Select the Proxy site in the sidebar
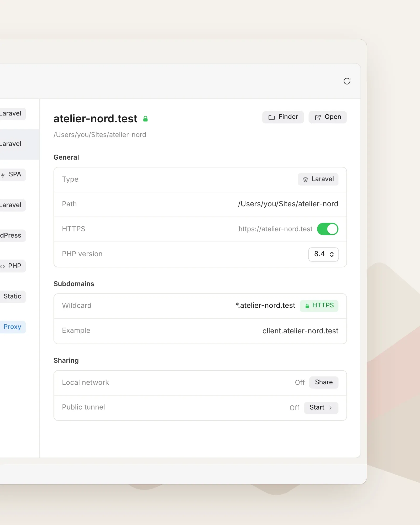The image size is (420, 525). pos(12,327)
